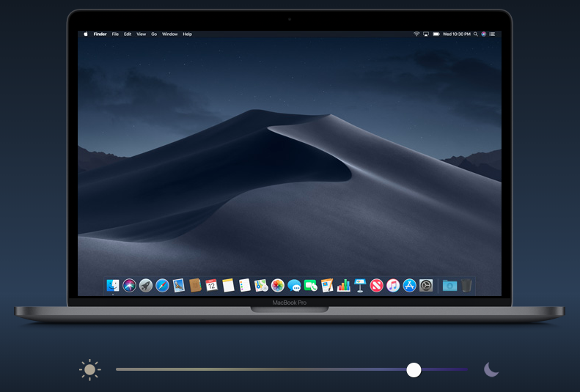Click the sun icon for light mode
Image resolution: width=580 pixels, height=392 pixels.
89,370
